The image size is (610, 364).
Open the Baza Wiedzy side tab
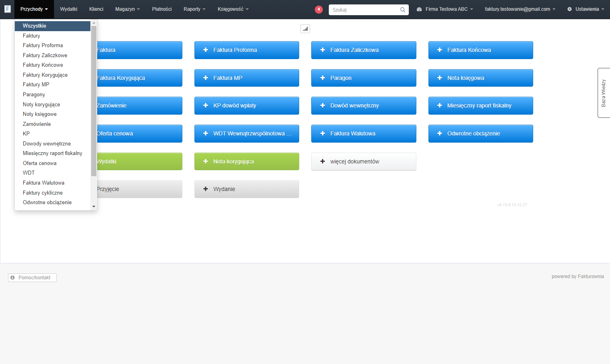tap(604, 93)
